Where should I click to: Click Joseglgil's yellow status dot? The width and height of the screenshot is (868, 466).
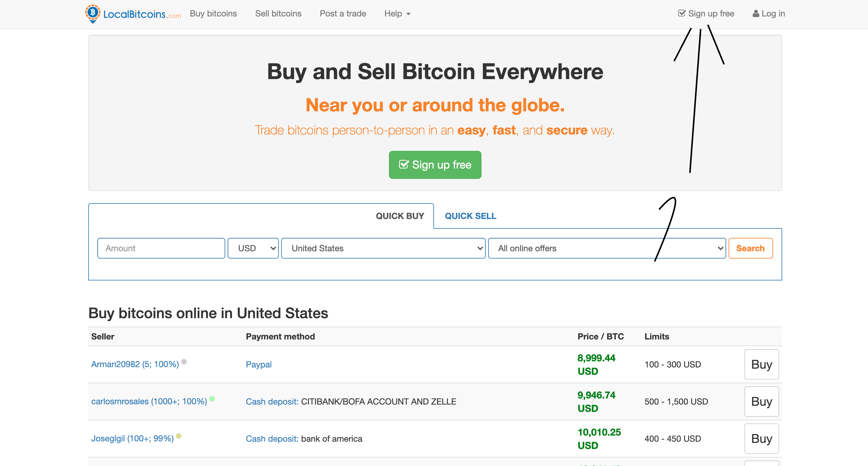(179, 436)
